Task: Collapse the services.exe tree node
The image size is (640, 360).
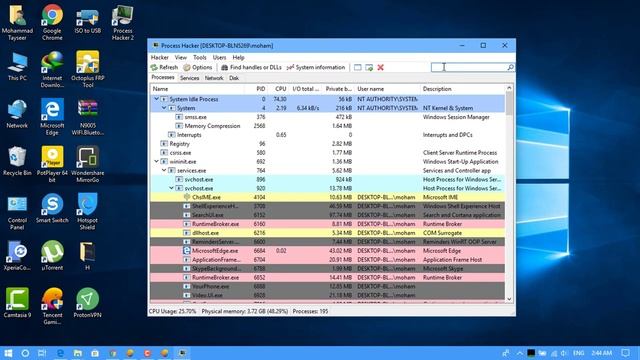Action: 164,170
